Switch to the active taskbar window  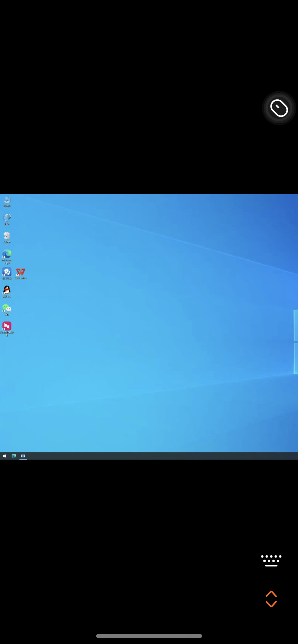tap(23, 456)
